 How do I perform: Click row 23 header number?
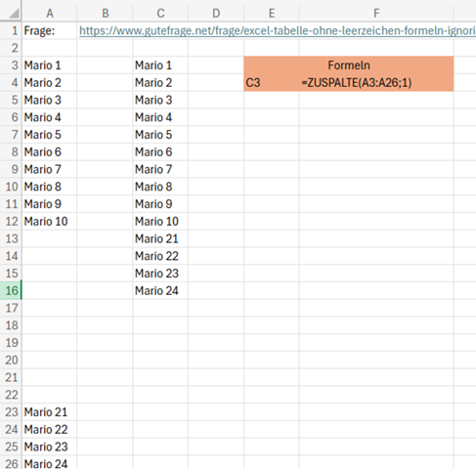[x=11, y=412]
